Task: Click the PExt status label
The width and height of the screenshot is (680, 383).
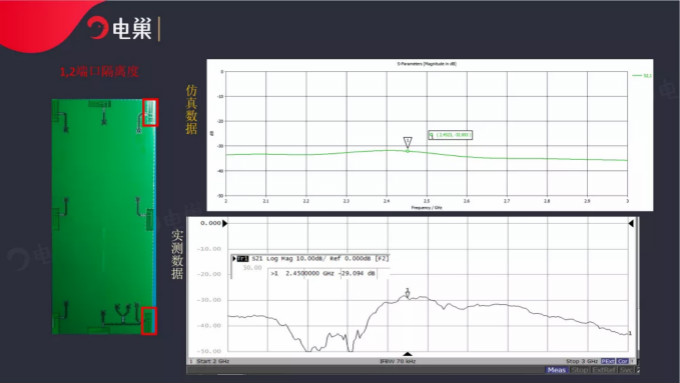Action: click(608, 361)
